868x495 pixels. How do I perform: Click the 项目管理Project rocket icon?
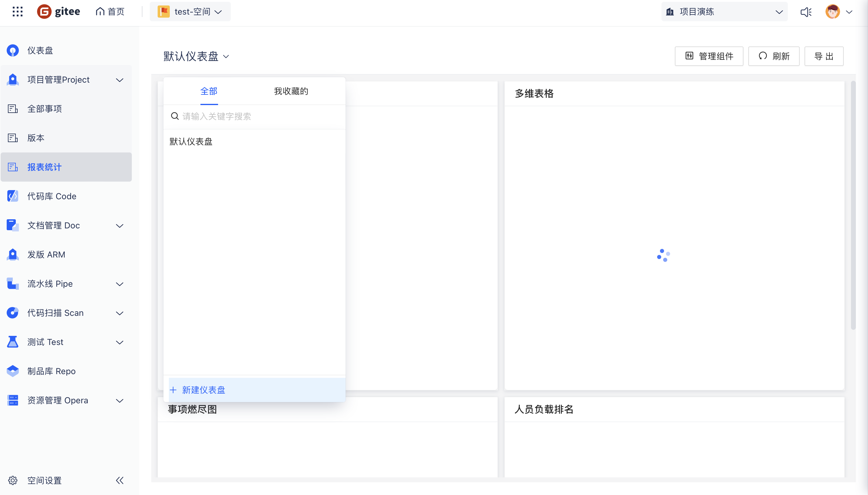pyautogui.click(x=12, y=80)
